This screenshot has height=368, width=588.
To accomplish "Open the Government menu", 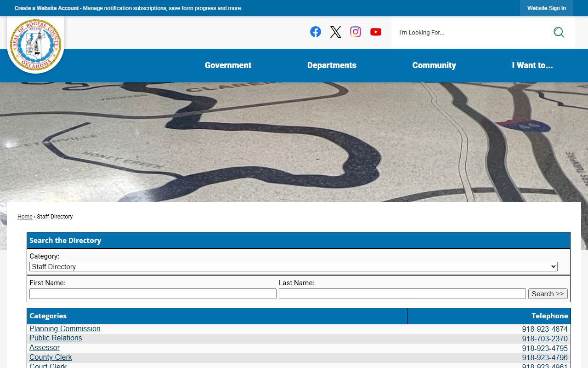I will point(228,65).
